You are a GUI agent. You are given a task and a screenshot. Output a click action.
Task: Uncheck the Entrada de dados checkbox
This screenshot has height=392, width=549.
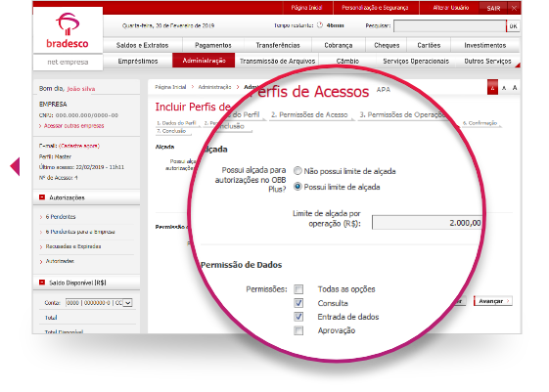[x=298, y=317]
